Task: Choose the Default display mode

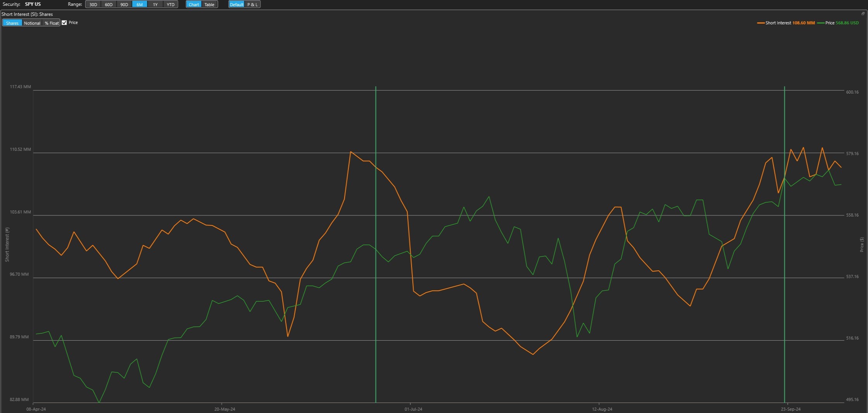Action: [237, 5]
